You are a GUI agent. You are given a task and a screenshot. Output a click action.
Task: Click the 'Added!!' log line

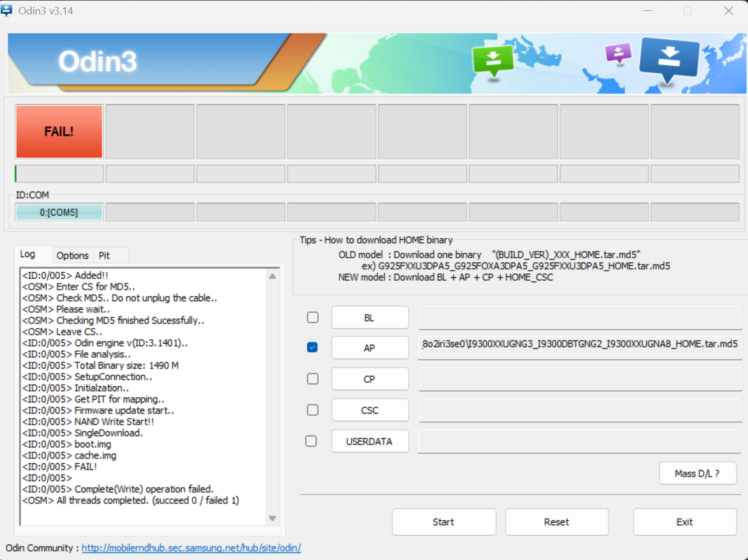pos(65,275)
